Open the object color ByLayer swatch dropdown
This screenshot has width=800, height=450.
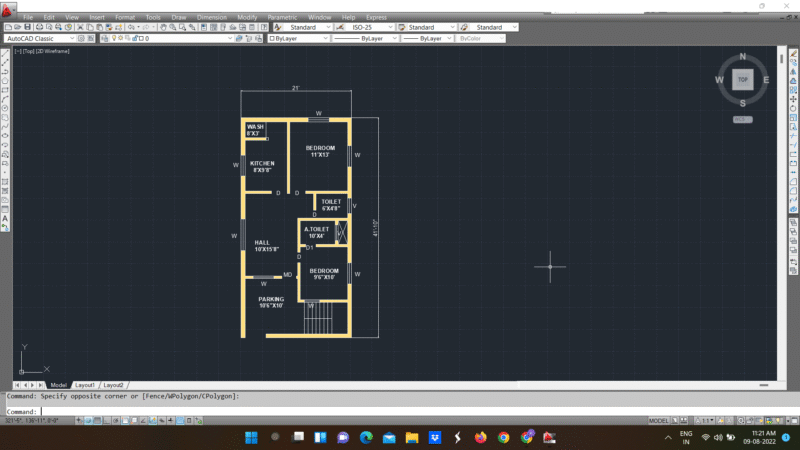[298, 38]
